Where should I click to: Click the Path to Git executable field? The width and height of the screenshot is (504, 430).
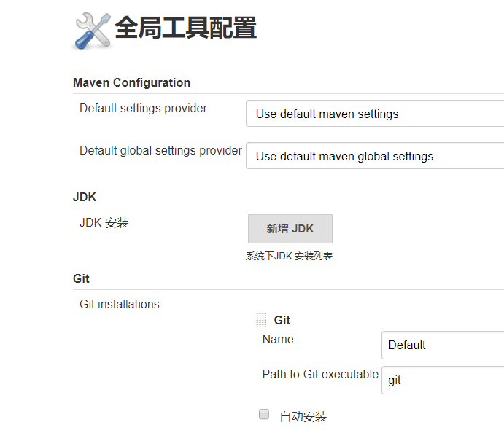[443, 380]
